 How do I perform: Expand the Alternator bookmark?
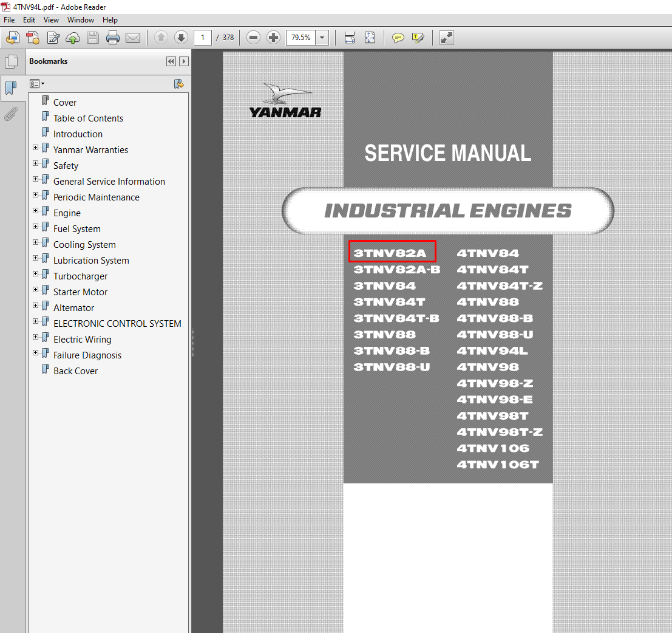tap(36, 306)
